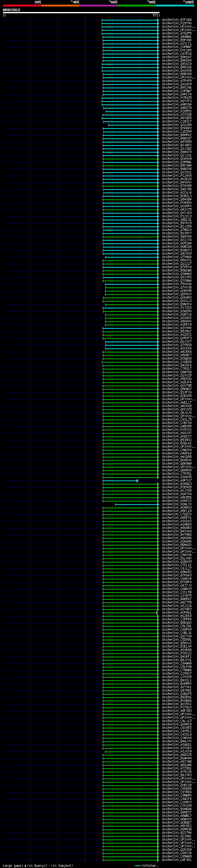Image resolution: width=197 pixels, height=868 pixels.
Task: Select the UniRef100_Q8KRU9 label
Action: point(176,470)
